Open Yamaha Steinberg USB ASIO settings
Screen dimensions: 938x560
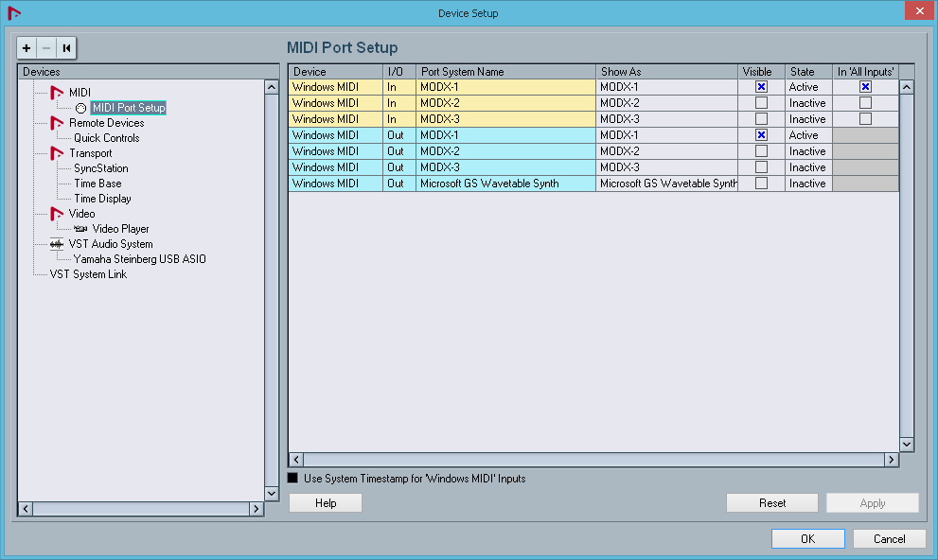coord(139,259)
